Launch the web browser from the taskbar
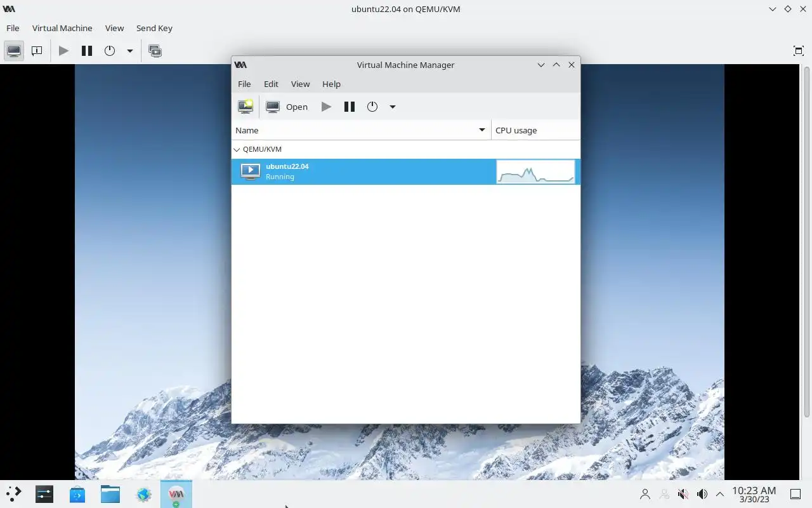The width and height of the screenshot is (812, 508). pyautogui.click(x=143, y=494)
